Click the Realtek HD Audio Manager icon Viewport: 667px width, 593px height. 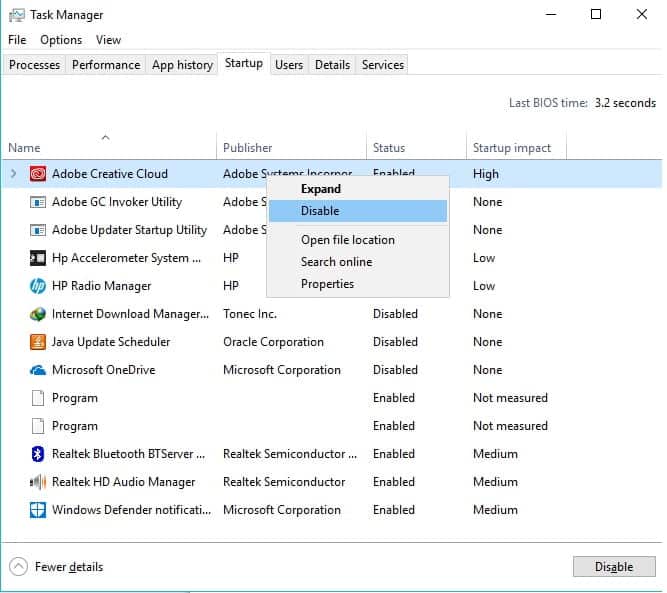(x=38, y=482)
